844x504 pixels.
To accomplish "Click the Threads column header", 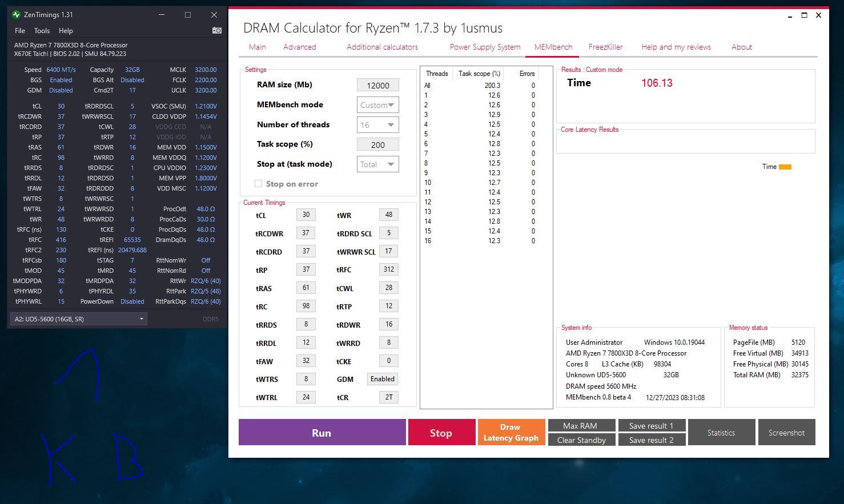I will click(x=437, y=74).
